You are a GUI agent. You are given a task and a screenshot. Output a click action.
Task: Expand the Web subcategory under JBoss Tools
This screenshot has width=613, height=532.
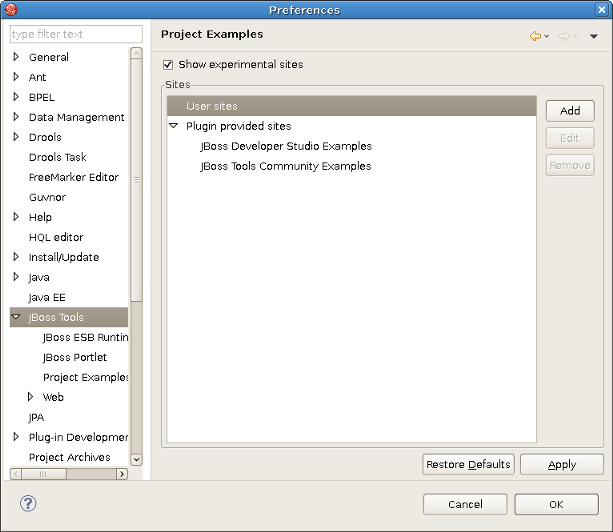coord(30,397)
